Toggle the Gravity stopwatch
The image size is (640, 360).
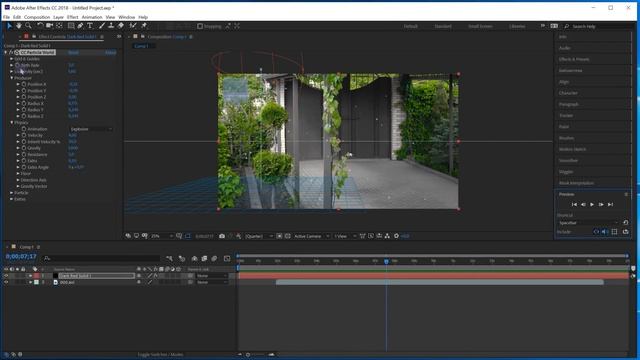(x=24, y=148)
